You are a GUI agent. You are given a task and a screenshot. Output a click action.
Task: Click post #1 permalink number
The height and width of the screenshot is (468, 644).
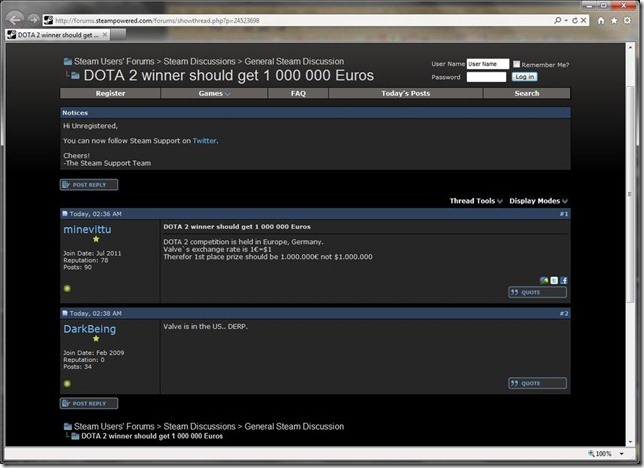pyautogui.click(x=564, y=214)
